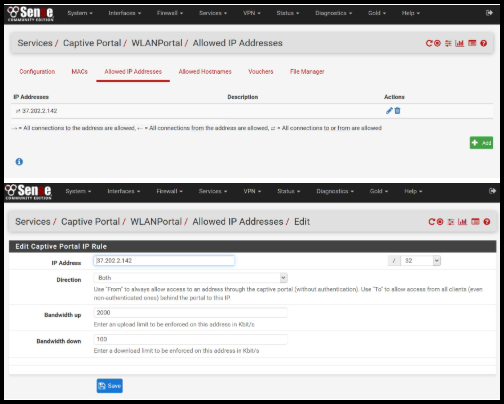Open the Interfaces menu on the Edit page
The image size is (504, 404).
point(124,191)
